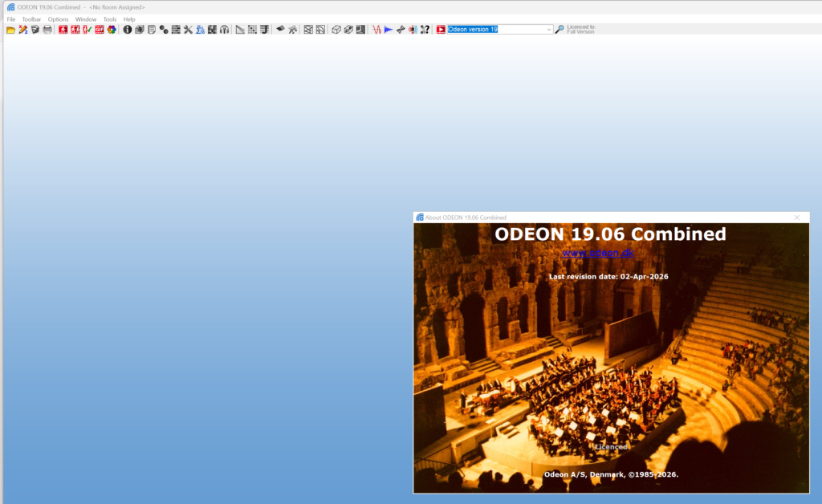
Task: Open source-receiver list (two dots icon)
Action: (164, 30)
